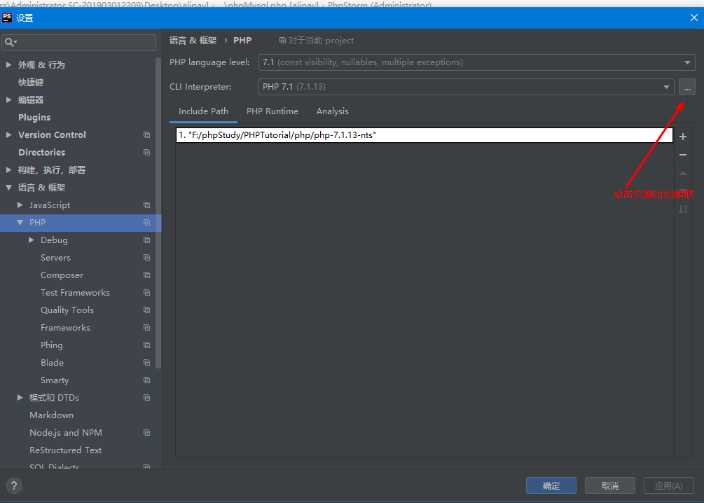Select Frameworks under PHP
Screen dimensions: 704x503
click(65, 327)
